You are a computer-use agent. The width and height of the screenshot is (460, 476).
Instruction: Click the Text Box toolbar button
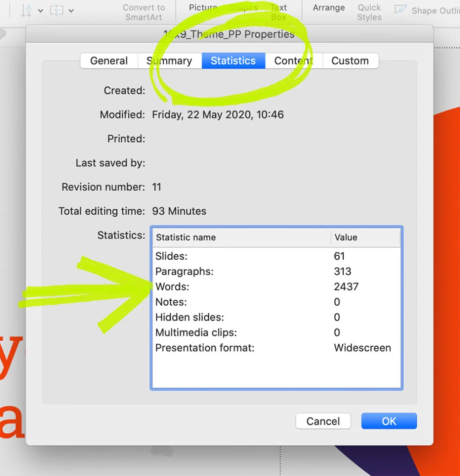coord(279,12)
